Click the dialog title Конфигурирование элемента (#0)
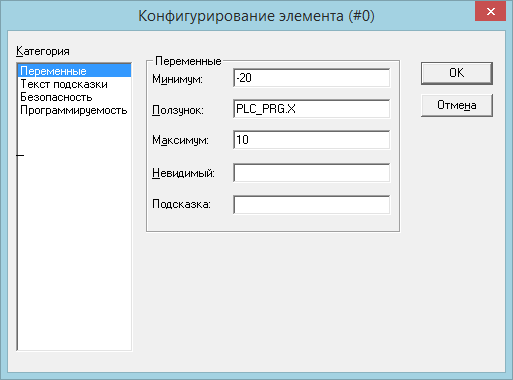Screen dimensions: 513x380 tap(256, 16)
